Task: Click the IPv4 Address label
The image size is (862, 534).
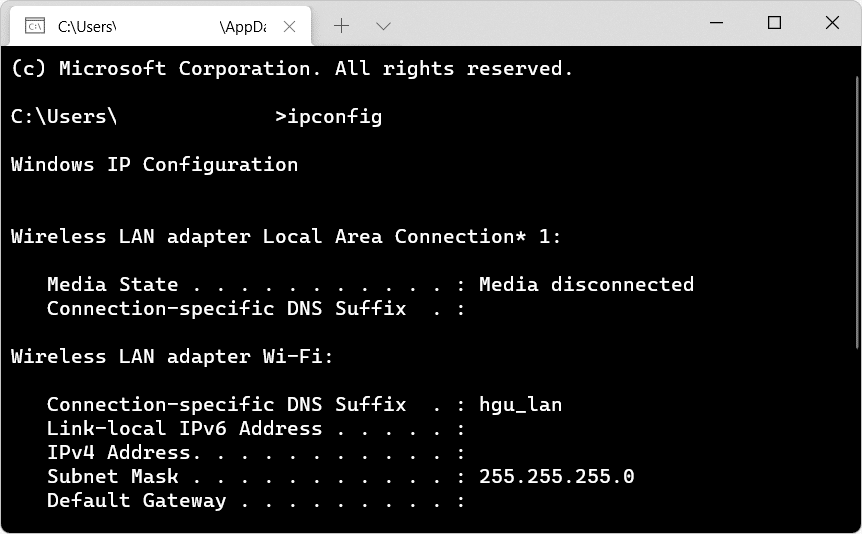Action: click(x=118, y=453)
